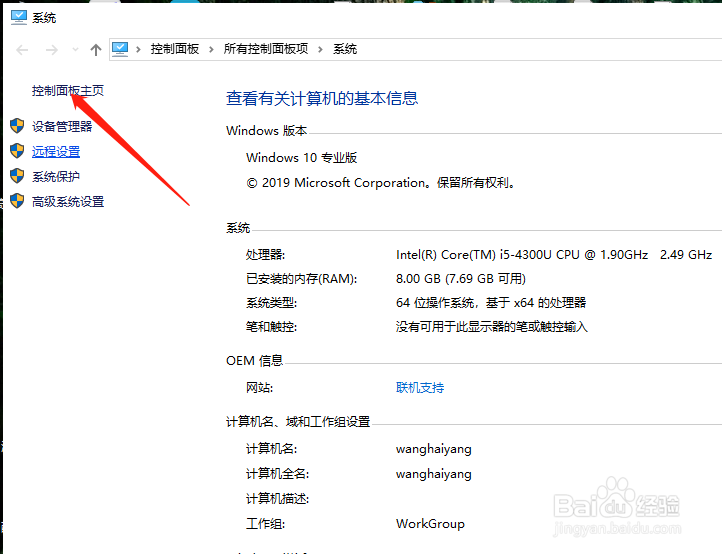Screen dimensions: 722x554
Task: Select the 系统 breadcrumb in address bar
Action: point(345,49)
